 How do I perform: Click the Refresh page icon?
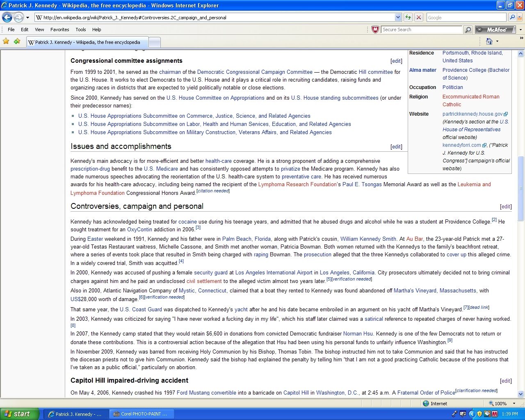(x=408, y=17)
